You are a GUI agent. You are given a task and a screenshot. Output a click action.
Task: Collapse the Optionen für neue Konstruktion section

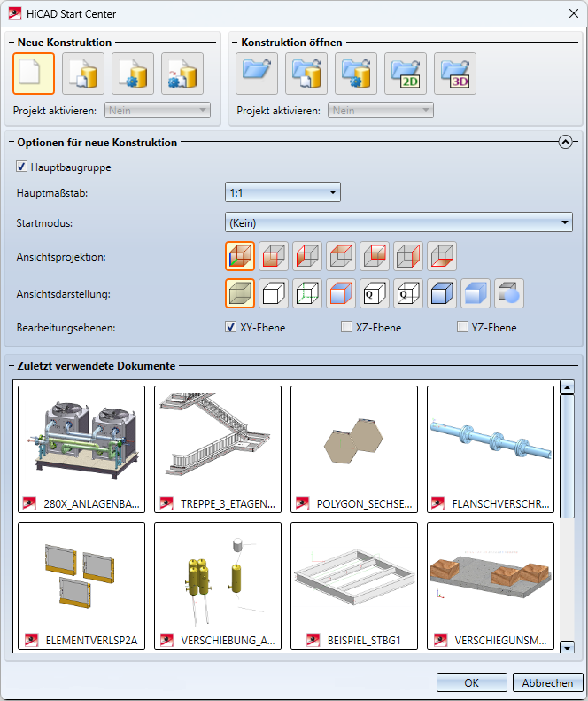click(x=566, y=143)
